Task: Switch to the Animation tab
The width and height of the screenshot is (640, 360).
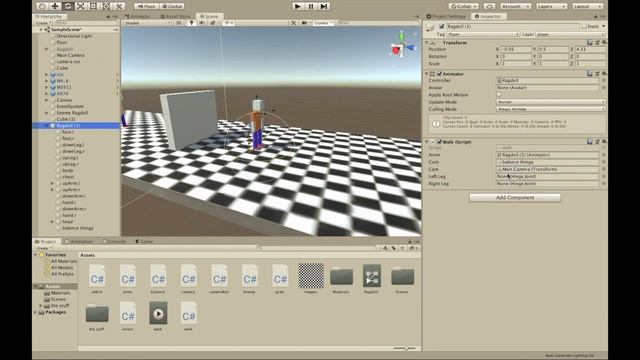Action: pyautogui.click(x=79, y=242)
